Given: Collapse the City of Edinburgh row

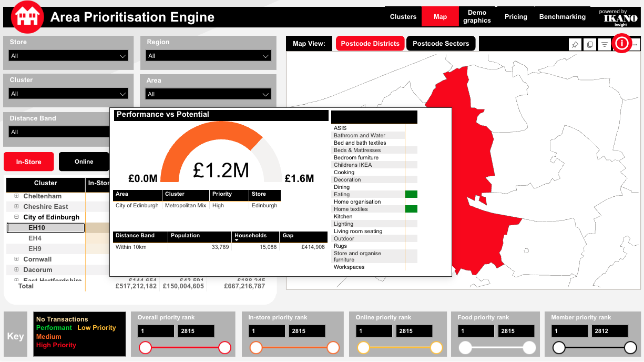Looking at the screenshot, I should click(x=17, y=217).
